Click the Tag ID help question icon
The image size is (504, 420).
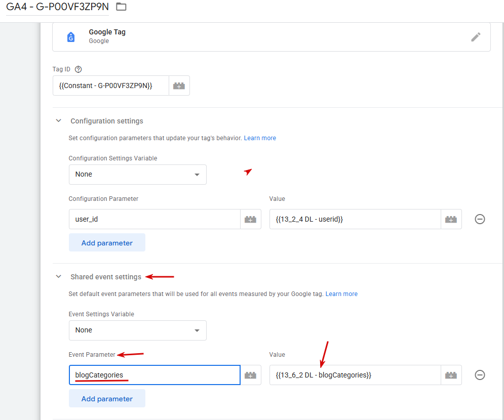(78, 69)
